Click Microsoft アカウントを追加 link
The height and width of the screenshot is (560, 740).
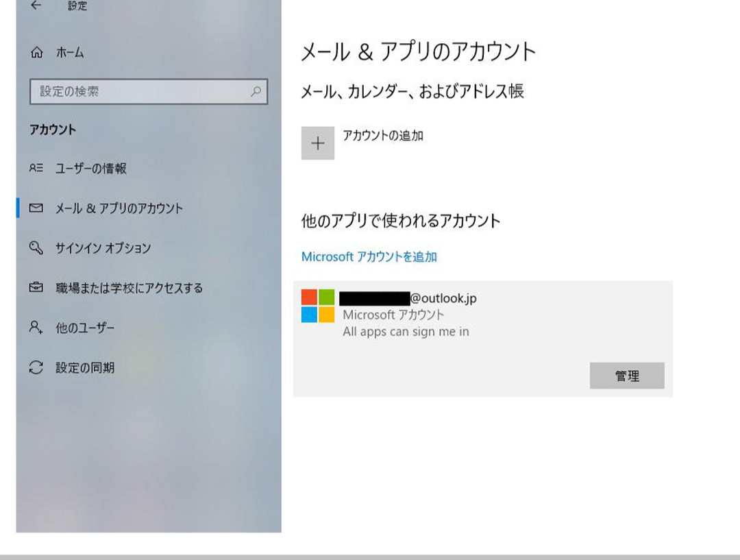pos(369,257)
